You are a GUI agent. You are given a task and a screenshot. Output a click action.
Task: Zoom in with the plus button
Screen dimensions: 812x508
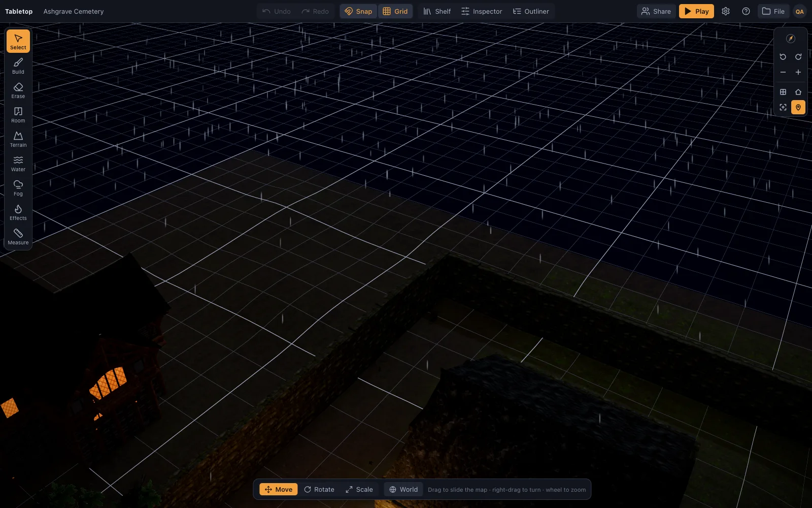(x=798, y=72)
